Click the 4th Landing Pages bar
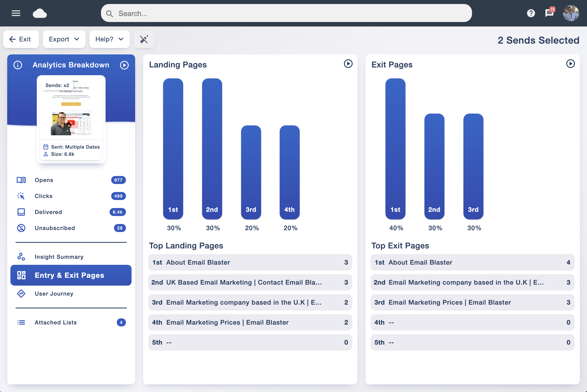Viewport: 587px width, 392px height. click(290, 172)
